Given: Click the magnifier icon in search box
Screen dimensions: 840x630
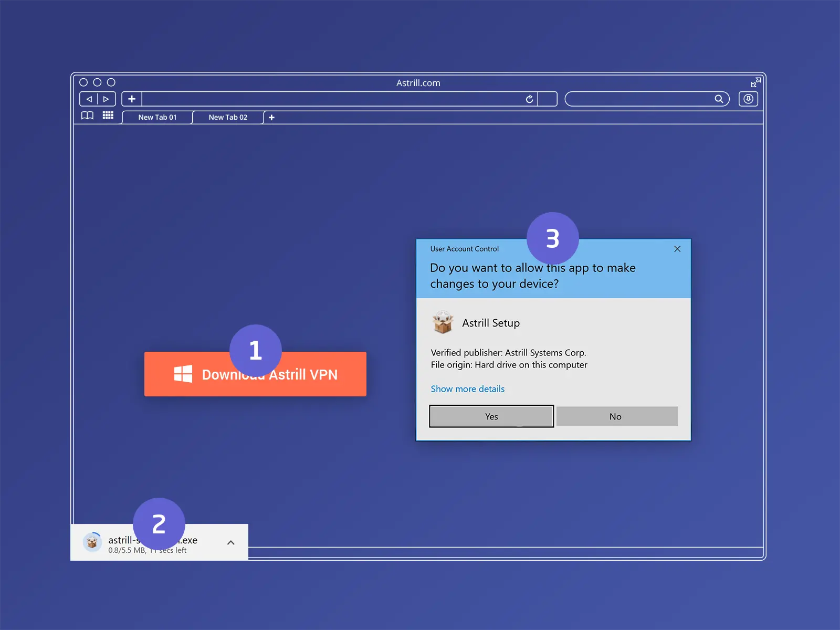Looking at the screenshot, I should 719,99.
